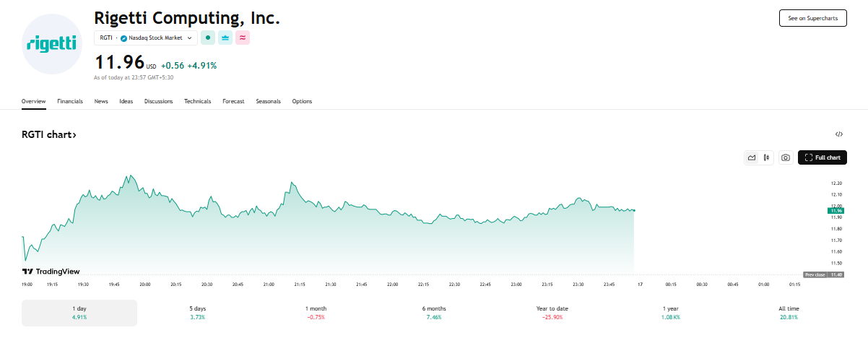
Task: Click the 19:00 time axis label
Action: point(27,285)
